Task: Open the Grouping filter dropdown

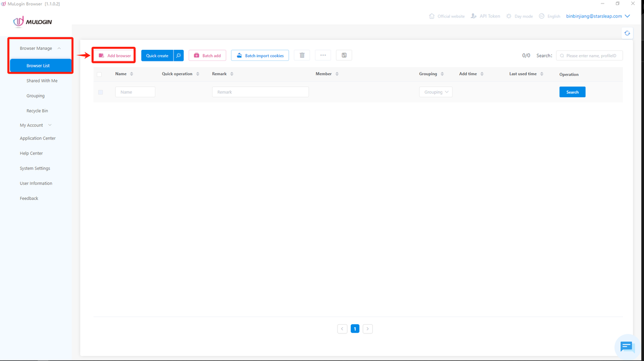Action: pos(436,92)
